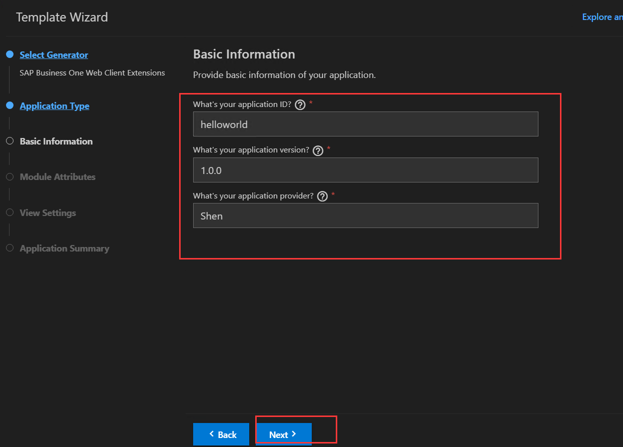Select Application Summary step label
The height and width of the screenshot is (448, 624).
point(64,248)
